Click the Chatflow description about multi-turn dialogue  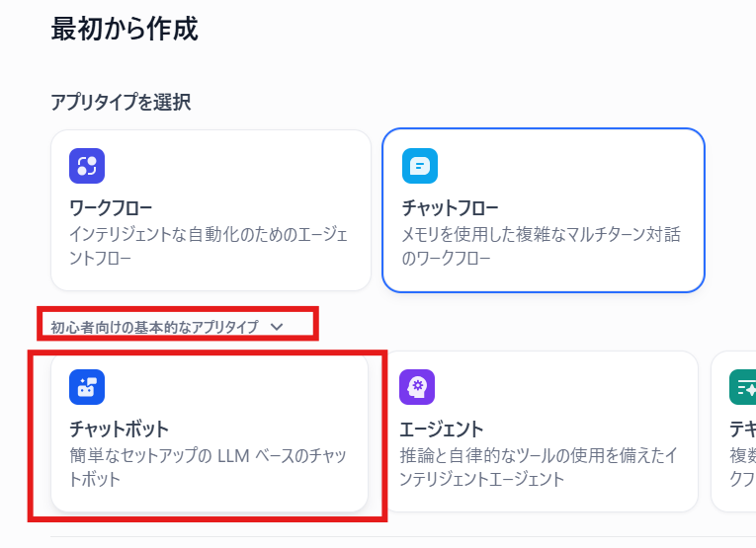[541, 247]
